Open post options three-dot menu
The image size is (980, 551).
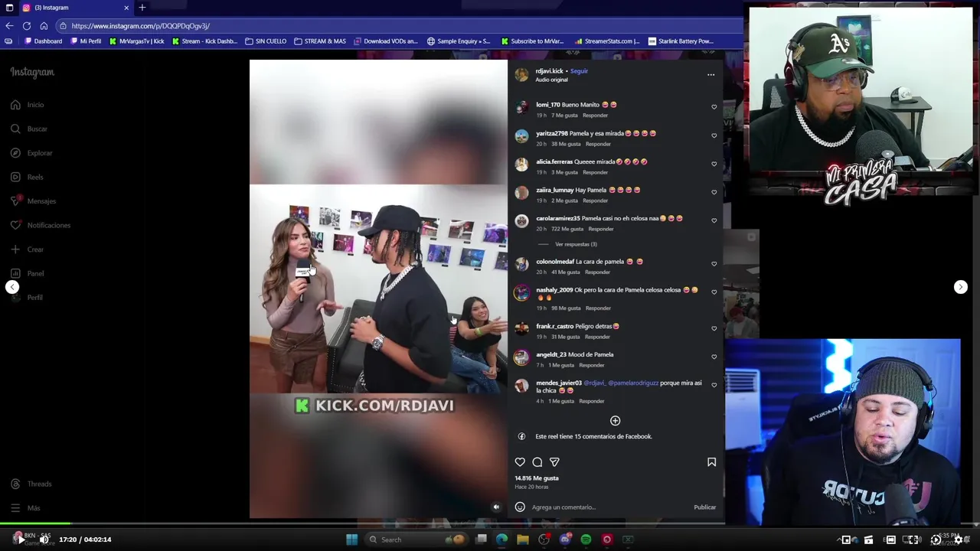710,75
